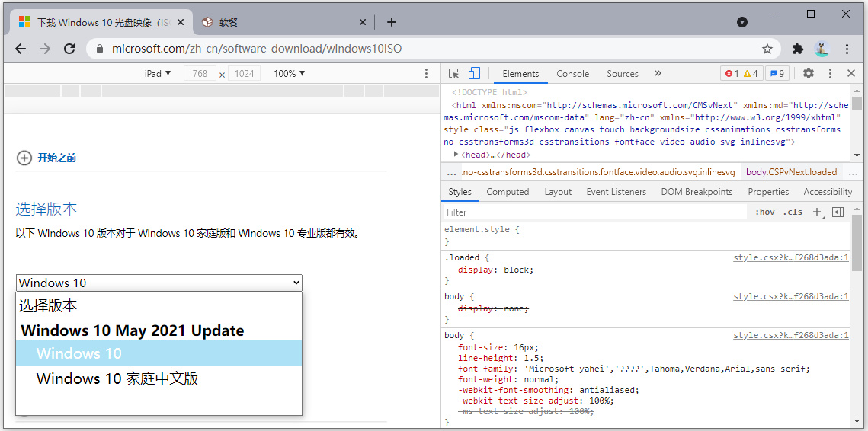Click the DOCTYPE html line

coord(489,92)
